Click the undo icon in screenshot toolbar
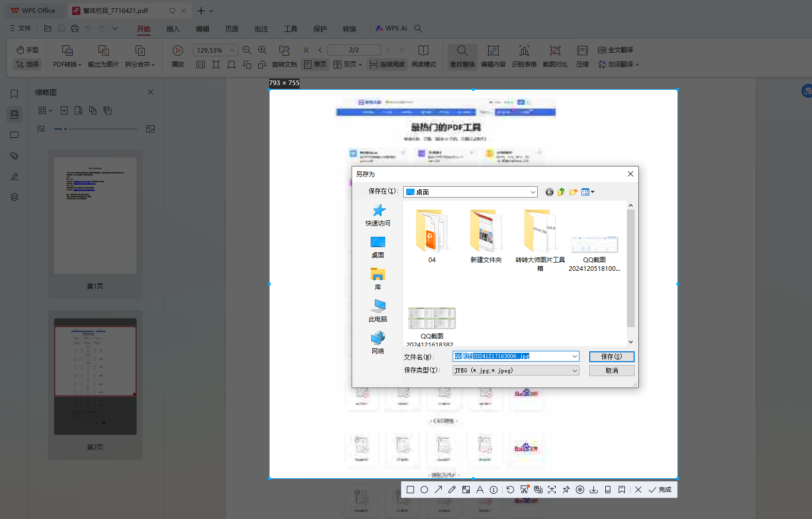This screenshot has width=812, height=519. 510,490
